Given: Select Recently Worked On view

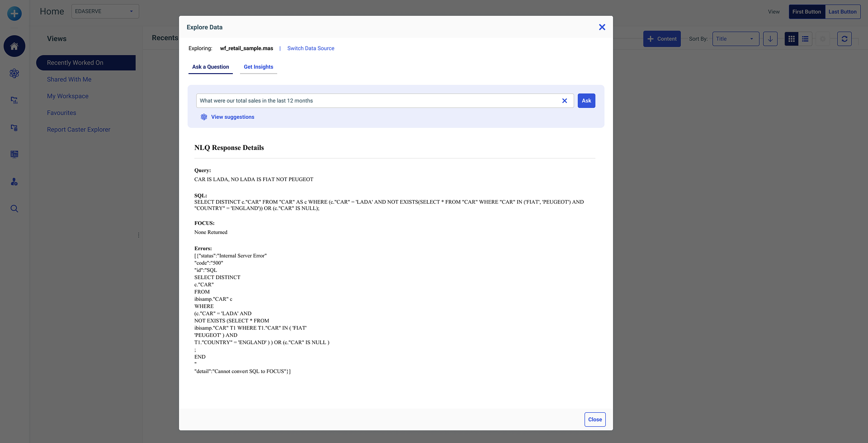Looking at the screenshot, I should click(x=86, y=63).
